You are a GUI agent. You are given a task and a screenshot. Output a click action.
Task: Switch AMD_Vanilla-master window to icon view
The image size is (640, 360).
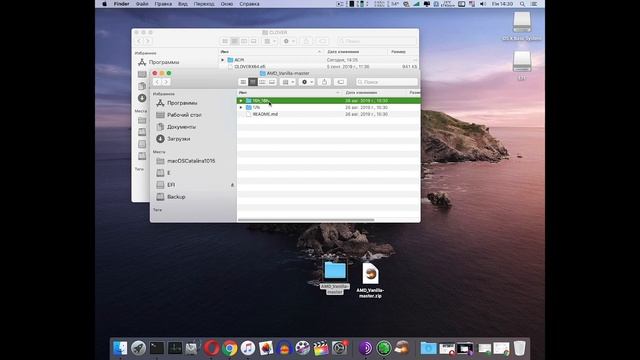(x=243, y=82)
